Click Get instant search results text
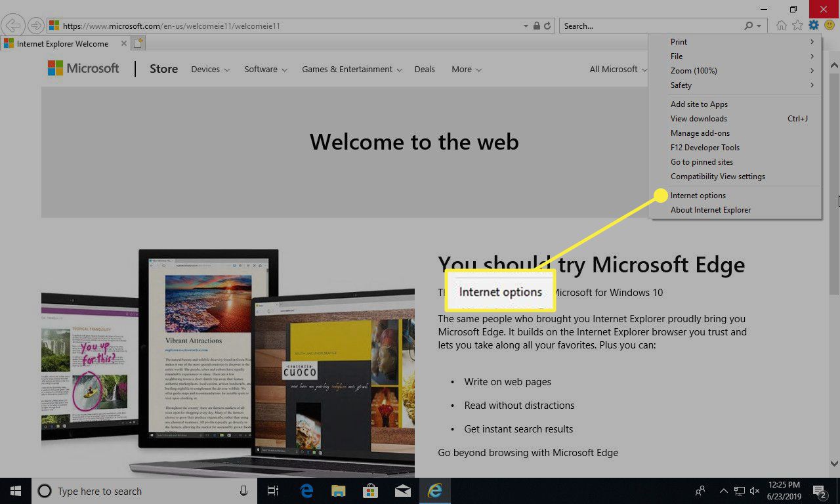840x504 pixels. 518,429
